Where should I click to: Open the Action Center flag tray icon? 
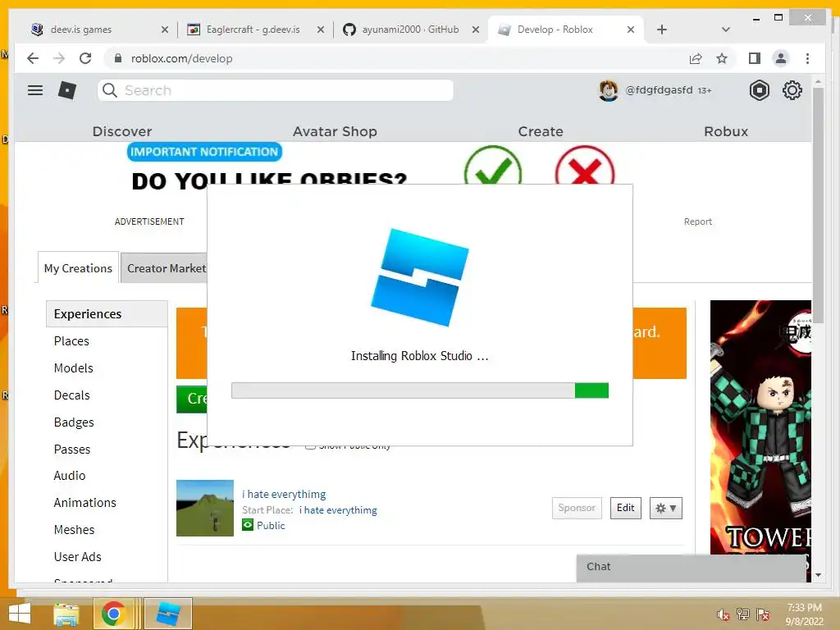coord(763,614)
